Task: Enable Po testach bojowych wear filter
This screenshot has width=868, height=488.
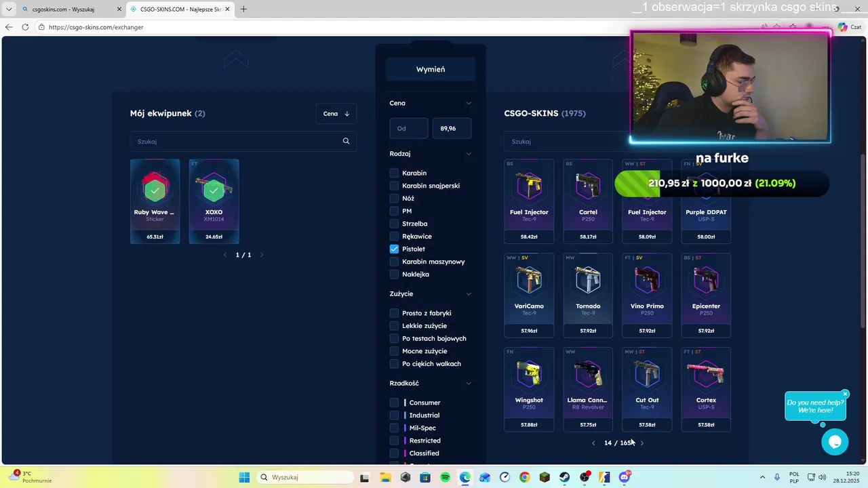Action: click(x=394, y=338)
